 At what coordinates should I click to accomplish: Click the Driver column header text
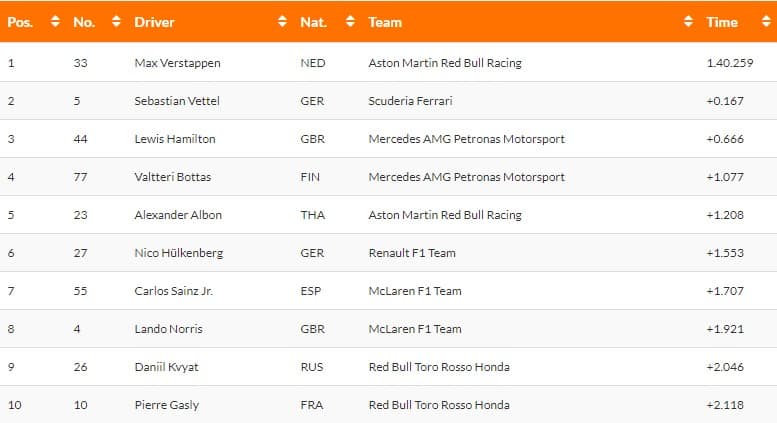click(x=154, y=22)
